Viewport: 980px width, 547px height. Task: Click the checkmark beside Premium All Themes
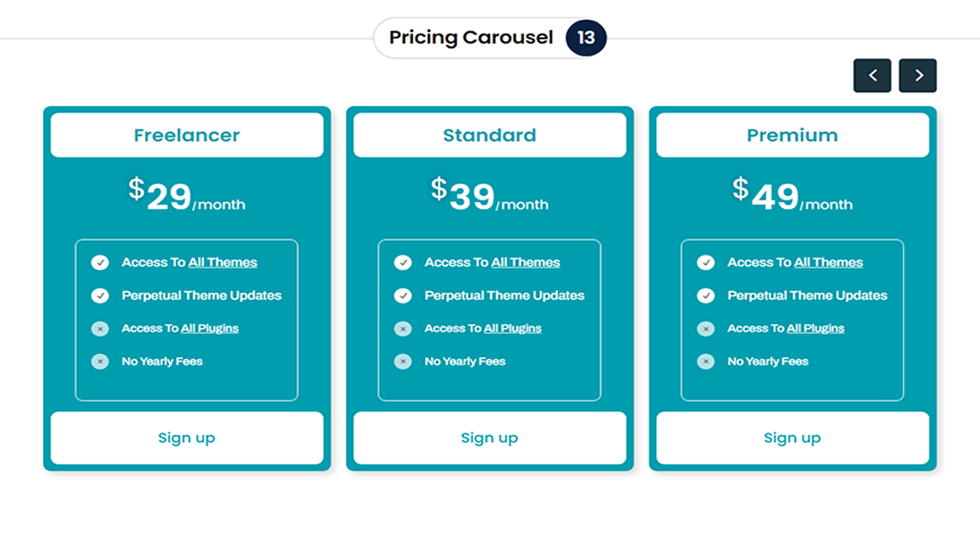pyautogui.click(x=705, y=263)
